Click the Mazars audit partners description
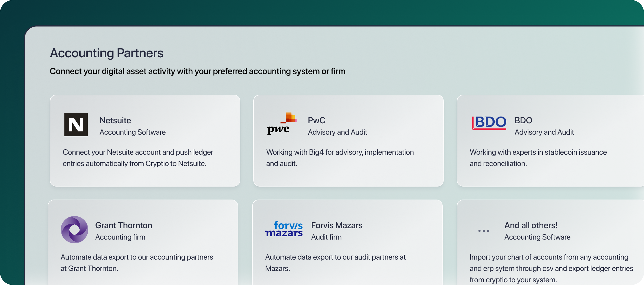This screenshot has width=644, height=285. (x=336, y=263)
